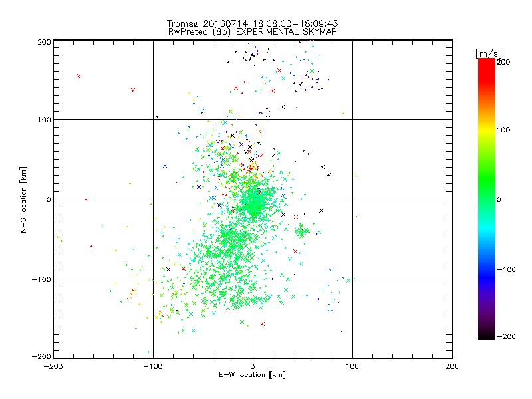
Task: Click x-axis tick label '200'
Action: [x=452, y=367]
